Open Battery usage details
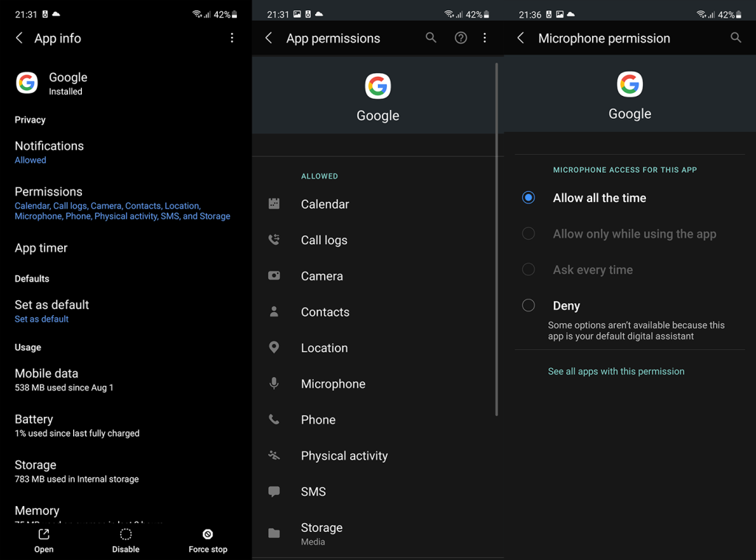 pos(126,426)
